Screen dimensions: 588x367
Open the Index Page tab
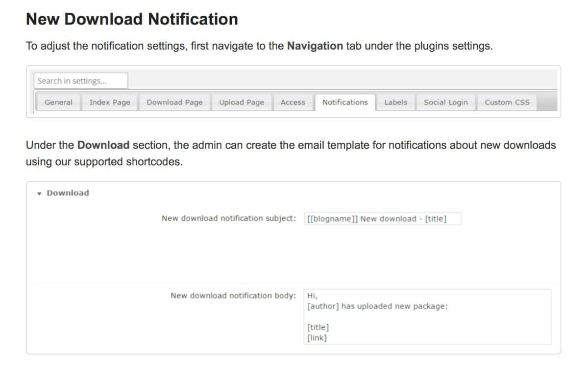click(x=109, y=102)
